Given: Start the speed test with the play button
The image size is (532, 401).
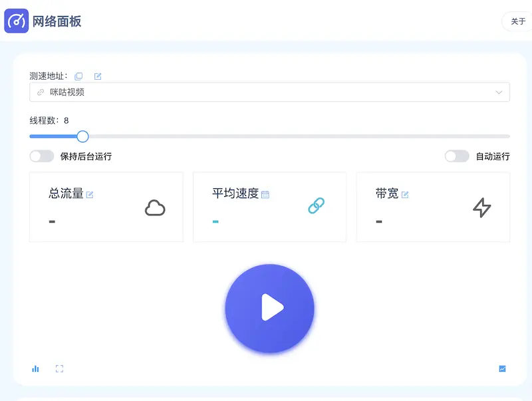Looking at the screenshot, I should click(270, 309).
